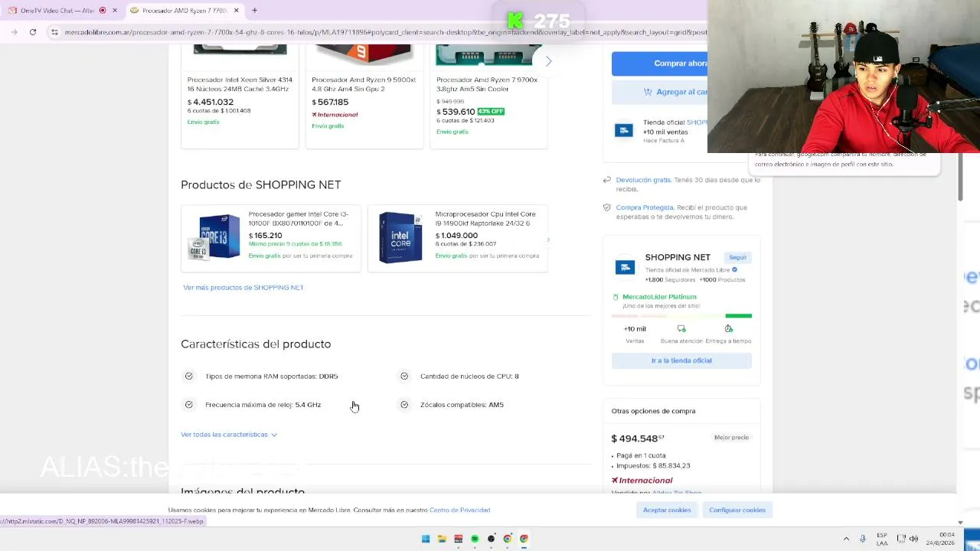
Task: Click the AM5 socket feature check icon
Action: pos(404,405)
